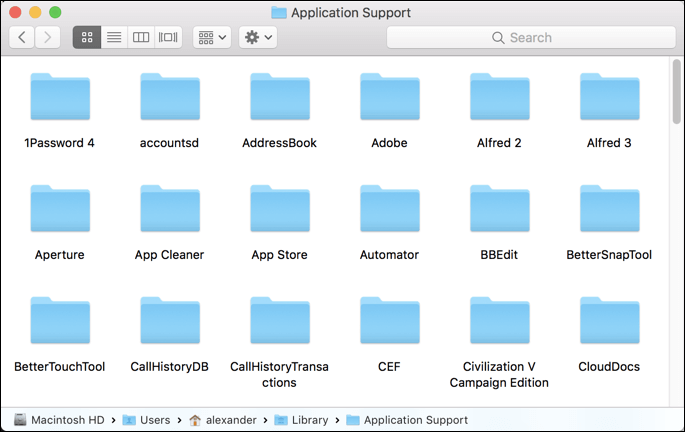Click the vertical scrollbar thumb

(677, 92)
